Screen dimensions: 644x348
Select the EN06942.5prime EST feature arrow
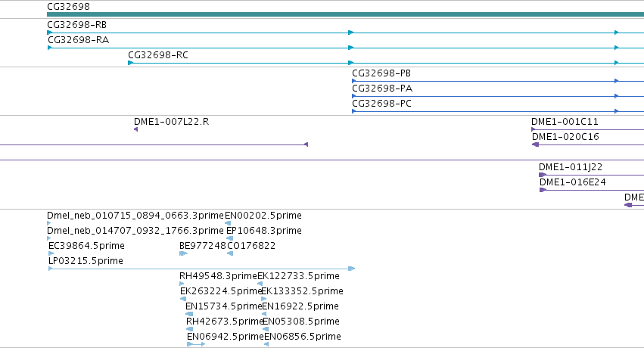196,344
